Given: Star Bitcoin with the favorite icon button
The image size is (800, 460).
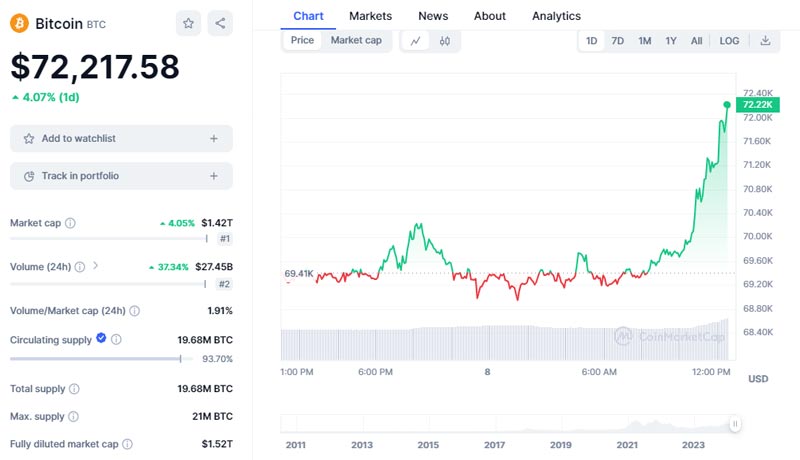Looking at the screenshot, I should (x=188, y=23).
